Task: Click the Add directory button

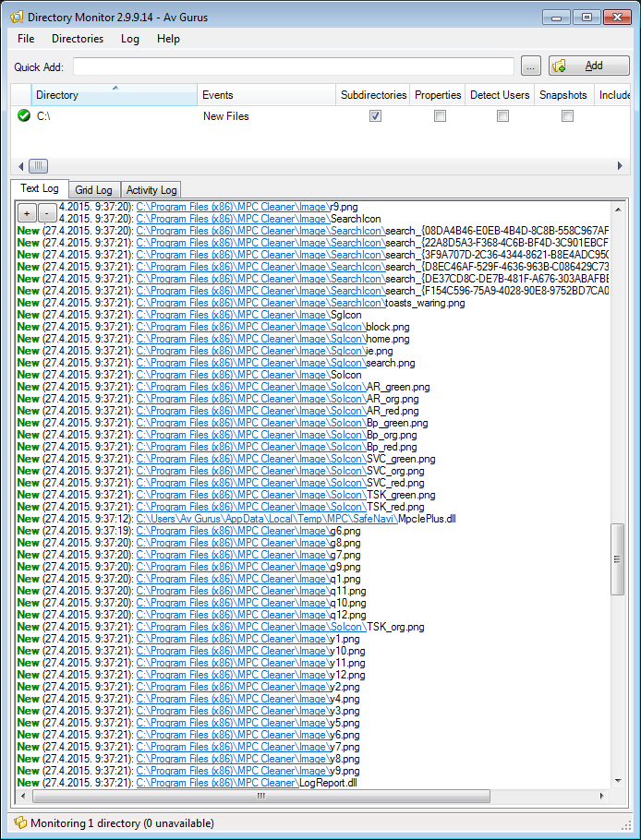Action: coord(589,66)
